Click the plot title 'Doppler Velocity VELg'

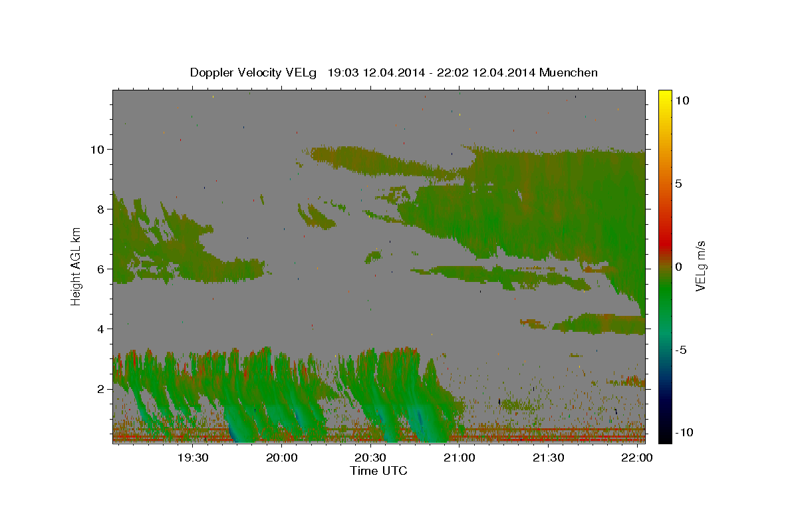coord(254,72)
